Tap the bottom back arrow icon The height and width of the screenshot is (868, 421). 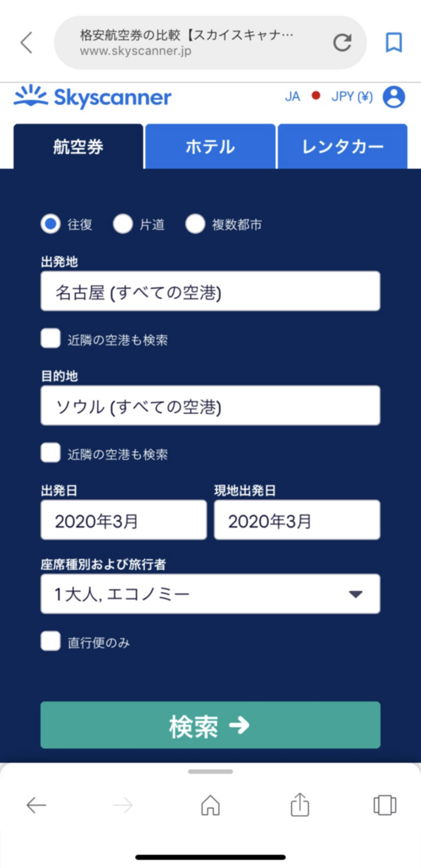pyautogui.click(x=36, y=805)
